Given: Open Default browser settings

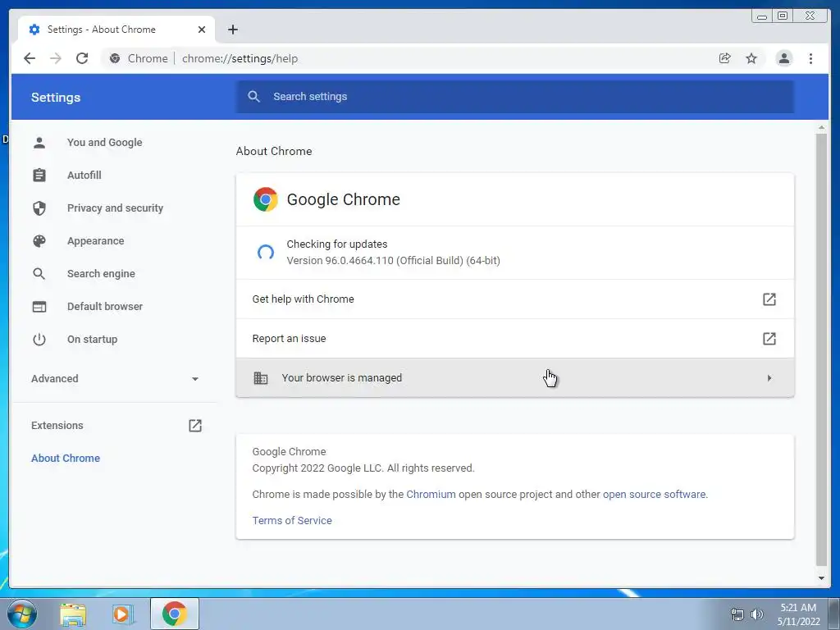Looking at the screenshot, I should pos(104,307).
